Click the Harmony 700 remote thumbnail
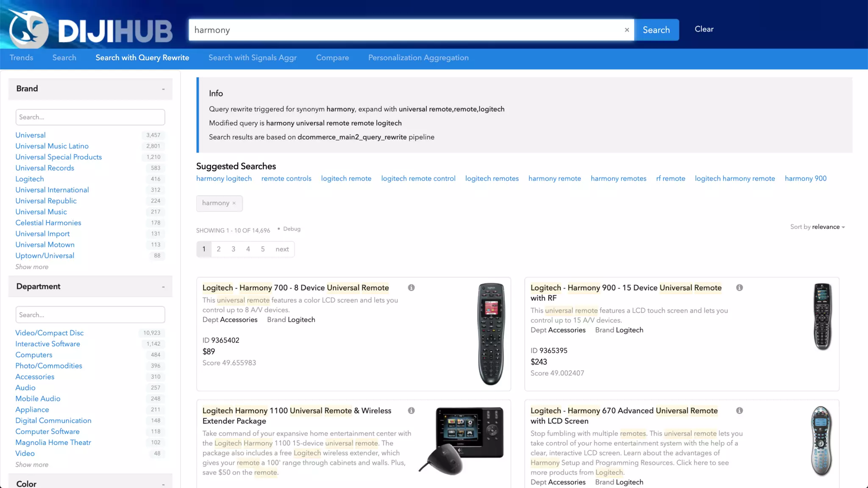The width and height of the screenshot is (868, 488). pyautogui.click(x=491, y=334)
